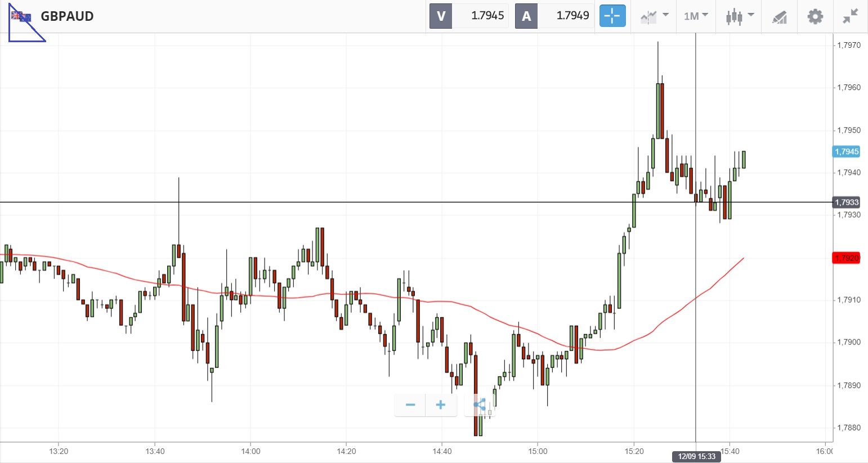Click the 1,7910 price axis label
This screenshot has height=463, width=868.
pos(848,300)
